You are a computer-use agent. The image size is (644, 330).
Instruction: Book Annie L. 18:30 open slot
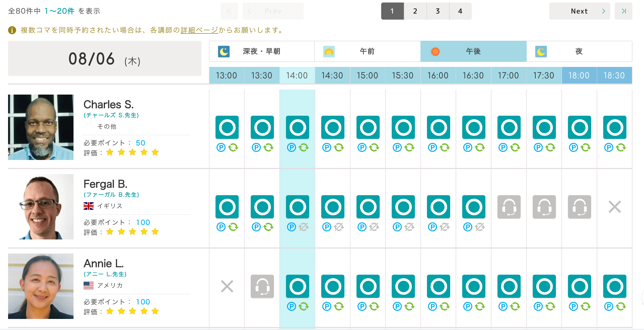[615, 286]
